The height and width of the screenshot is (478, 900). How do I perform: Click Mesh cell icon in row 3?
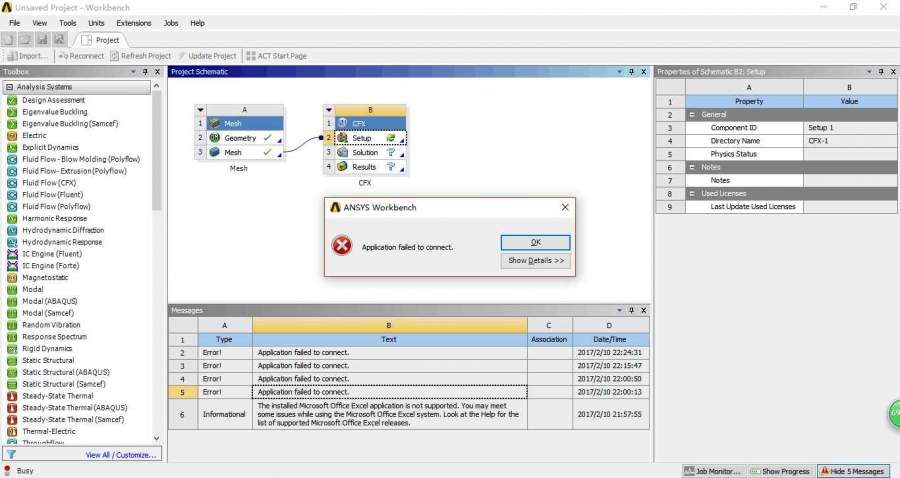click(x=215, y=152)
